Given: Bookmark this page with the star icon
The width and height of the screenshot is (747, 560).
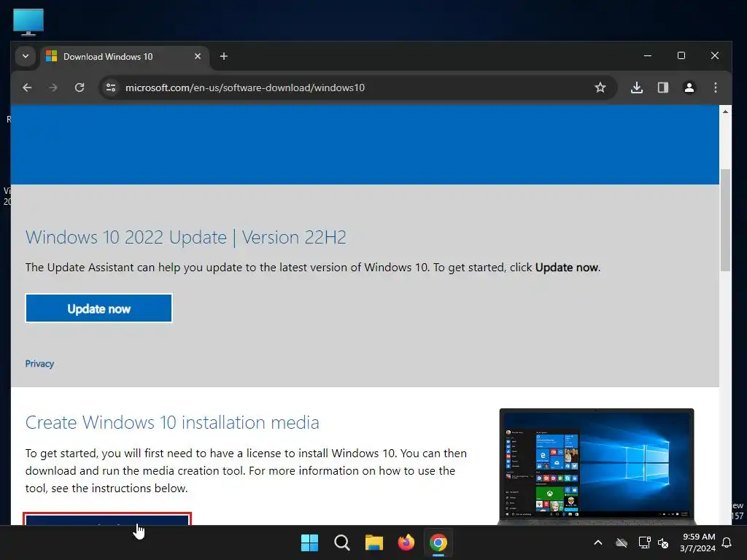Looking at the screenshot, I should coord(600,87).
